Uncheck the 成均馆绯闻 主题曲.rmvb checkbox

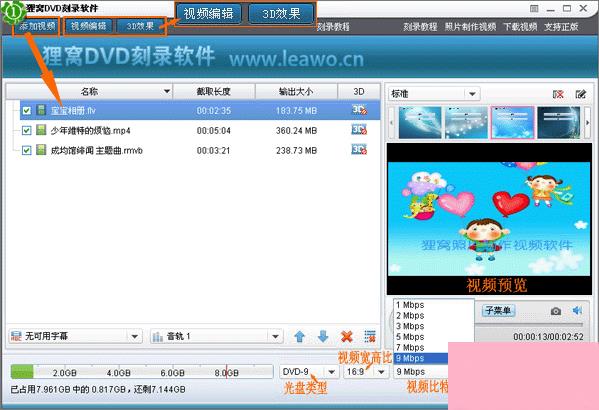[x=26, y=150]
